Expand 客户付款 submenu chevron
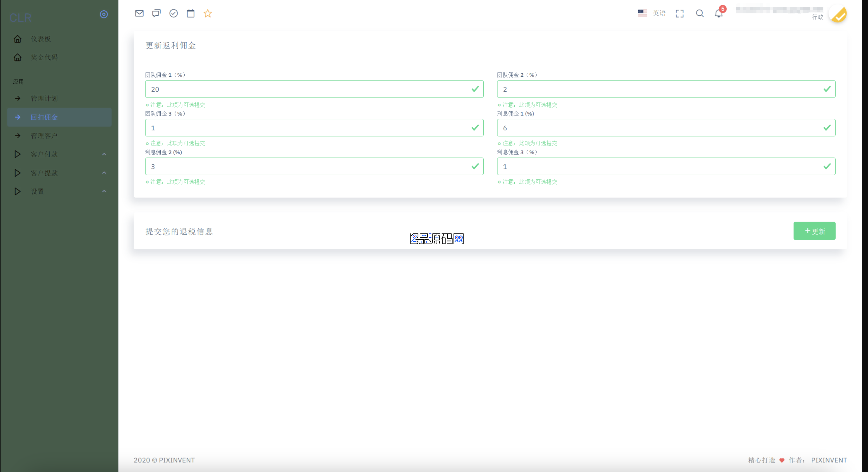This screenshot has width=868, height=472. (x=104, y=154)
